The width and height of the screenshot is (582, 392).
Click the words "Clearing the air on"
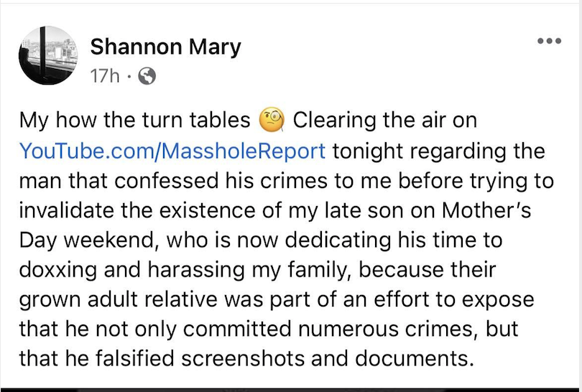384,120
